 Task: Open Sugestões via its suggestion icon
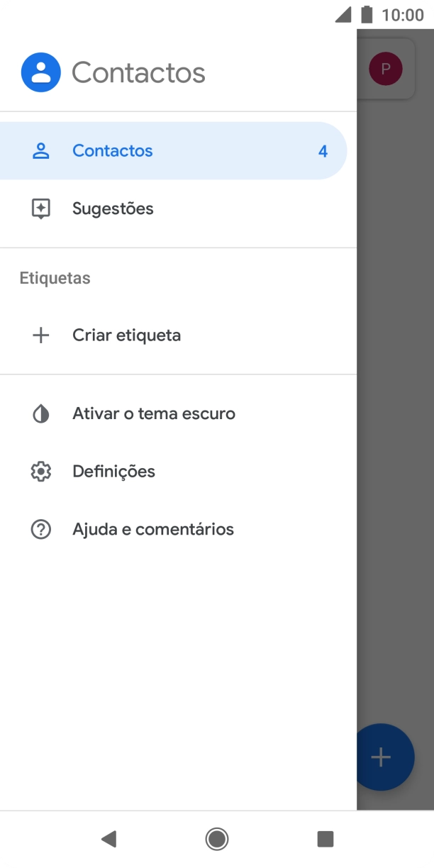coord(41,208)
